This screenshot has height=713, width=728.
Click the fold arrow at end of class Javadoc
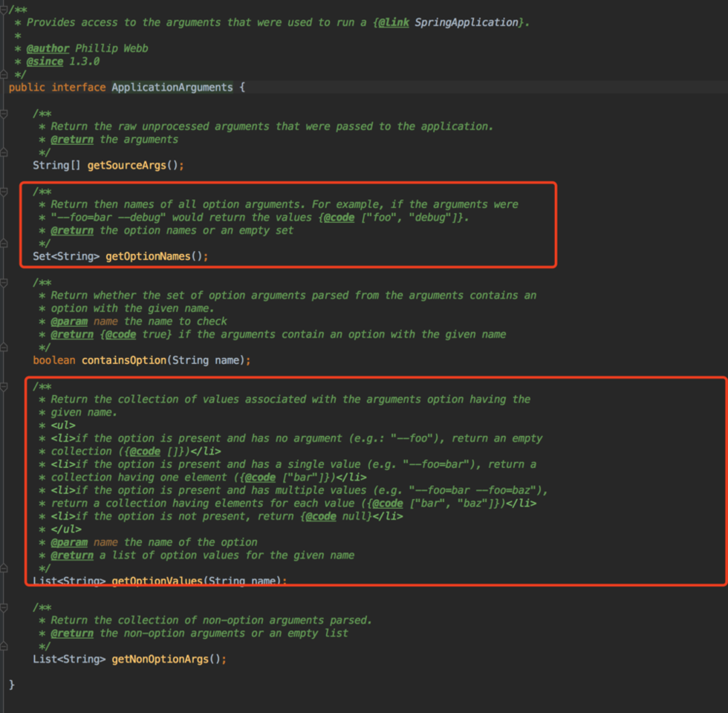4,74
